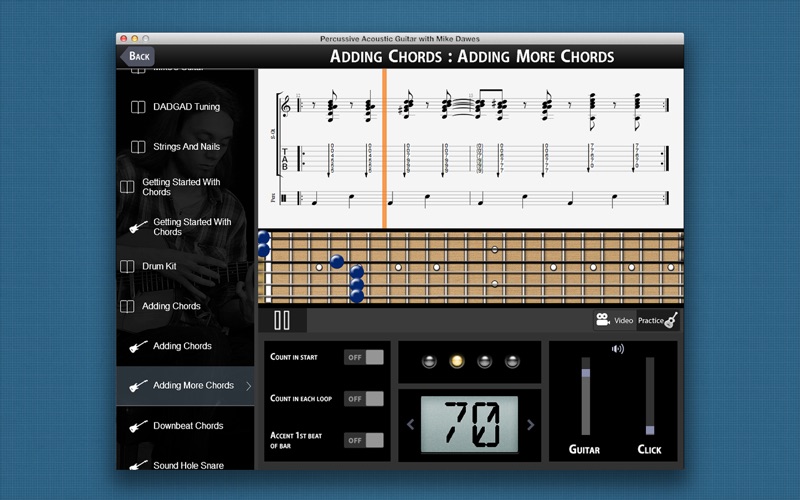Click the third beat indicator light
Image resolution: width=800 pixels, height=500 pixels.
(484, 361)
